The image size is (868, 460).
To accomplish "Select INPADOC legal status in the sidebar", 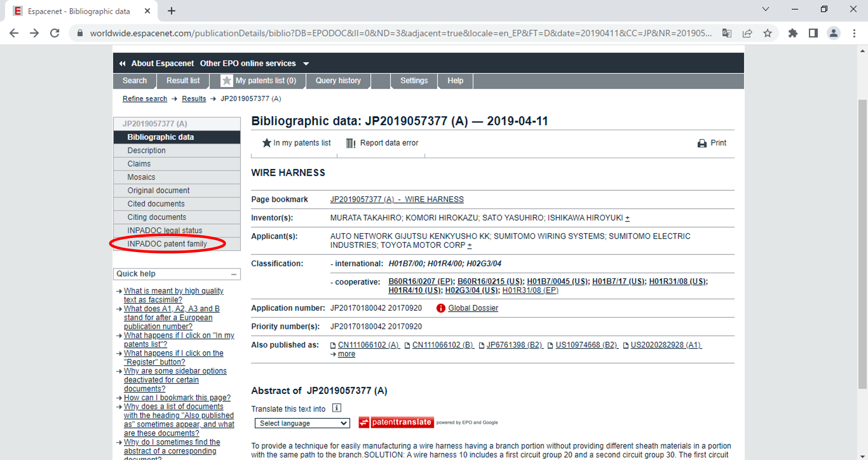I will click(x=177, y=230).
